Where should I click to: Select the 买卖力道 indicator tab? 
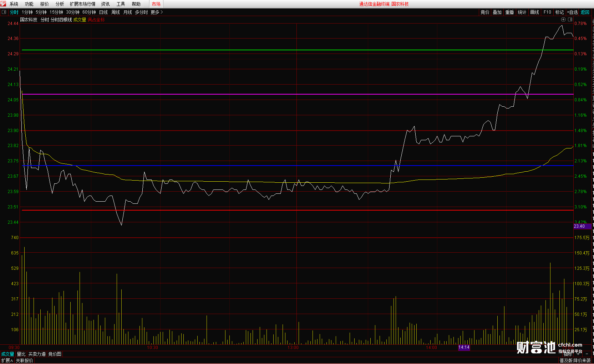(37, 354)
